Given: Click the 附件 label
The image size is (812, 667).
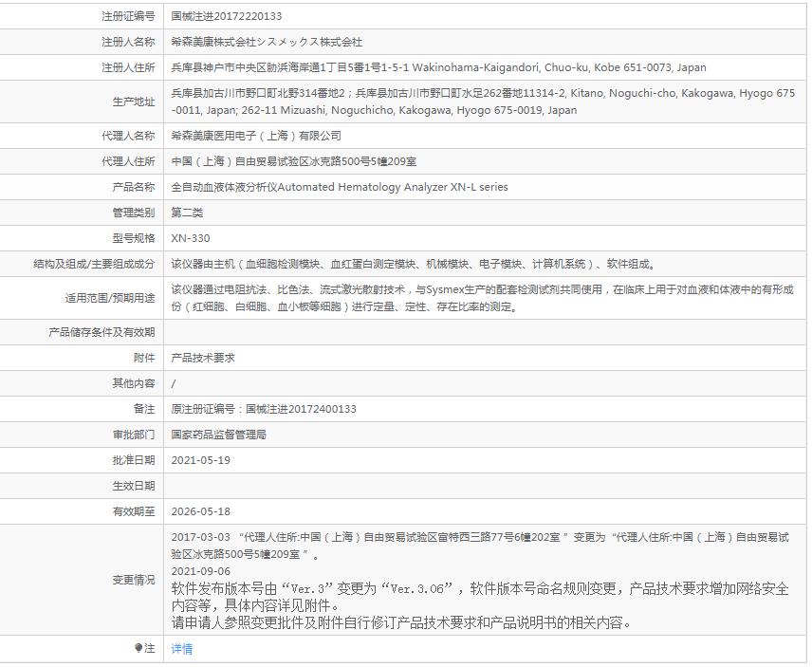Looking at the screenshot, I should [144, 358].
